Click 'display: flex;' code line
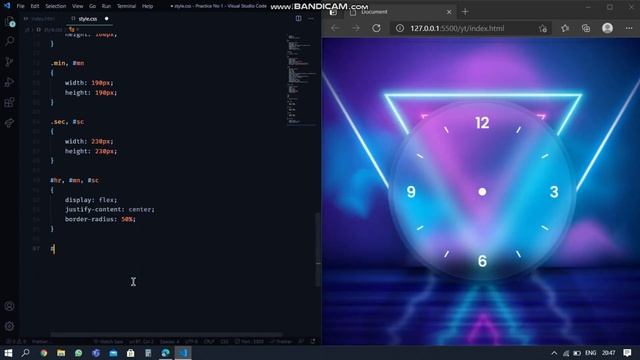Screen dimensions: 640x360 tap(91, 200)
